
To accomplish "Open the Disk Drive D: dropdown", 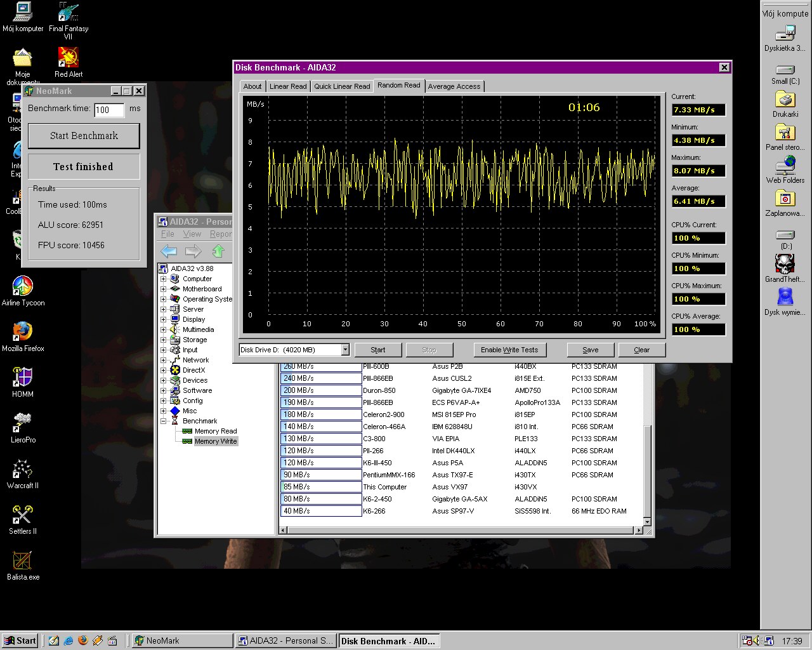I will point(345,350).
